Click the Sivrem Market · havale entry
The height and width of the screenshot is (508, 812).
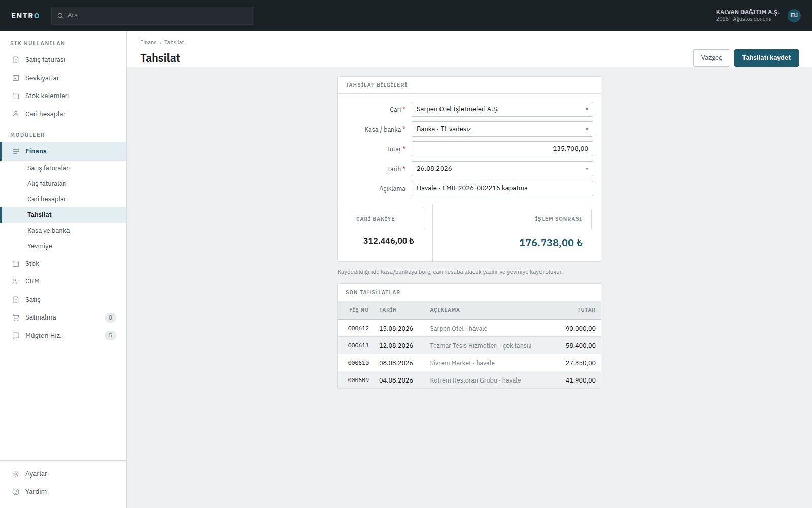click(462, 363)
